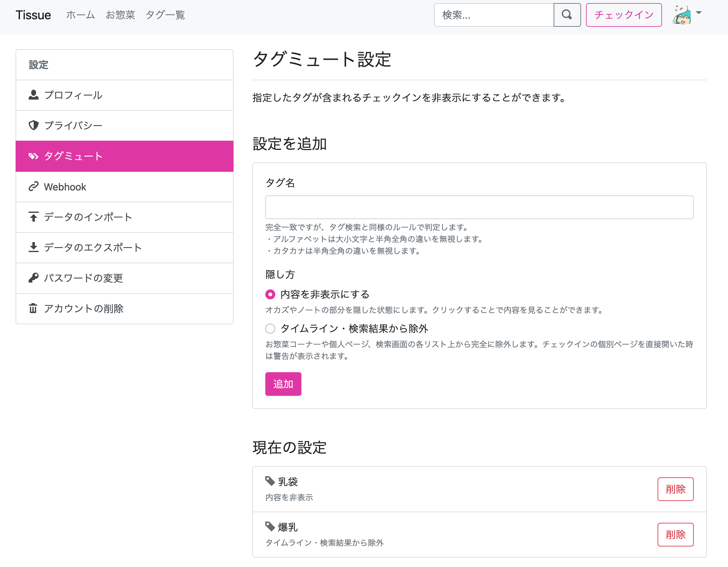Click the data export download arrow icon
This screenshot has height=567, width=728.
(x=33, y=247)
